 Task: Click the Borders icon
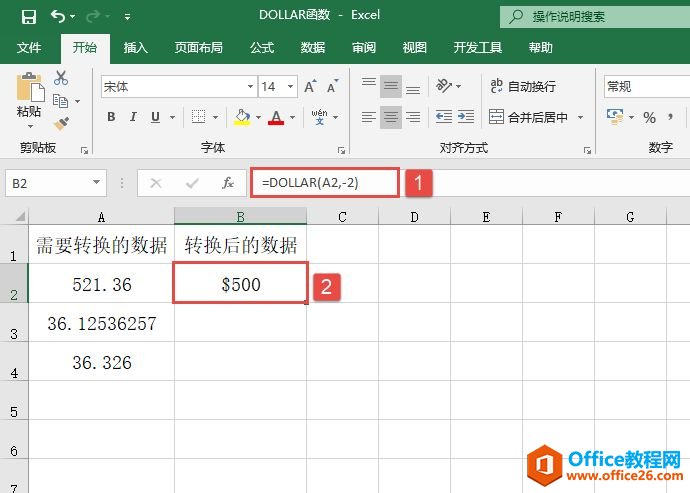click(x=198, y=117)
